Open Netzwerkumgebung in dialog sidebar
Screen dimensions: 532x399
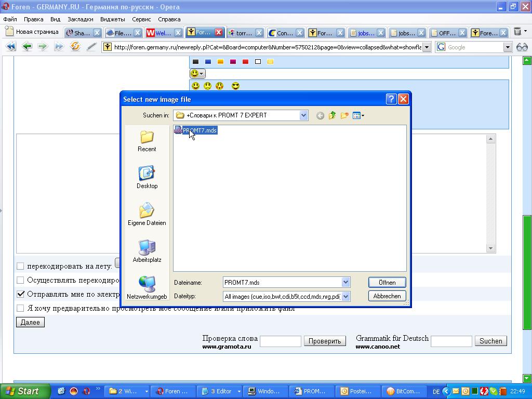coord(147,288)
